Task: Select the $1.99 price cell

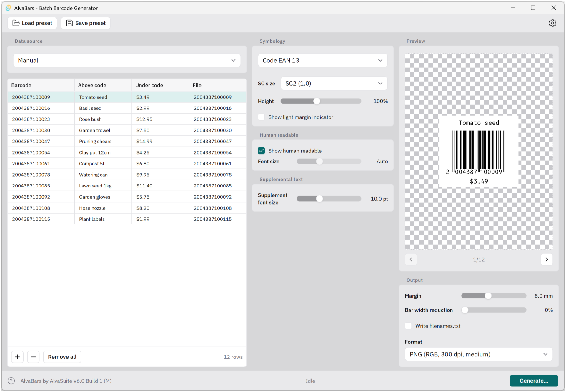Action: (x=160, y=219)
